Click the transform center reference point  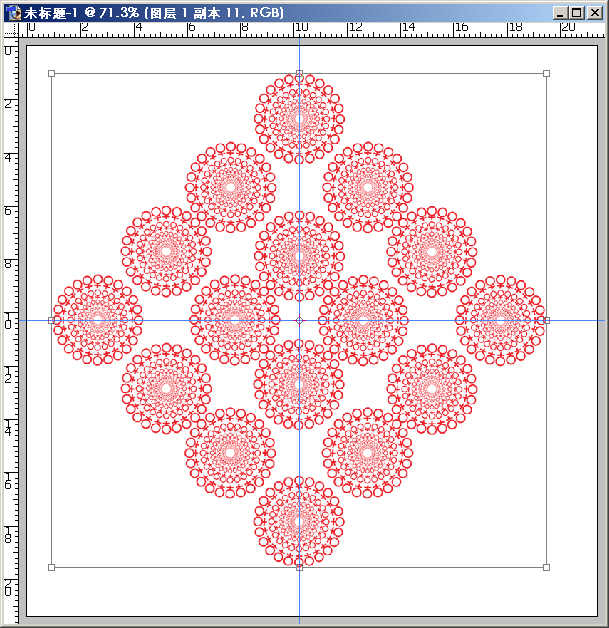click(299, 320)
